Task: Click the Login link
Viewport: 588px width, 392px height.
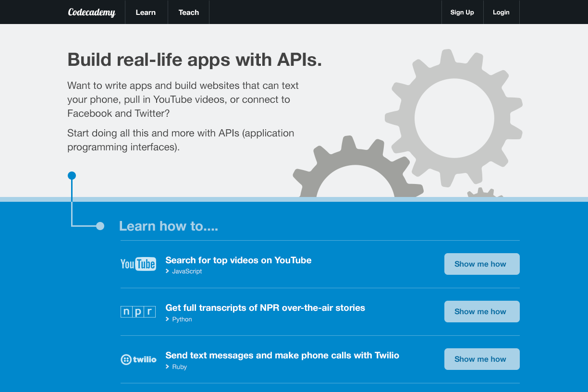Action: 501,12
